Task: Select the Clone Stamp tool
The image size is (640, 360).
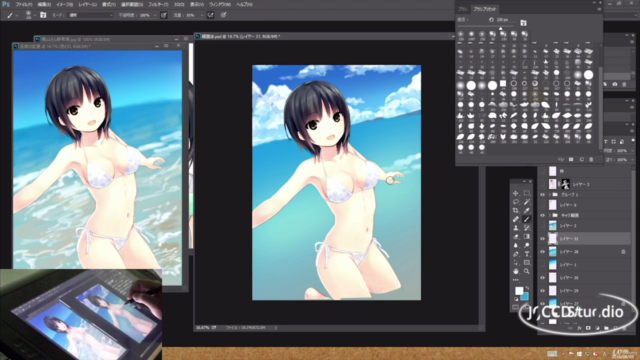Action: click(516, 228)
